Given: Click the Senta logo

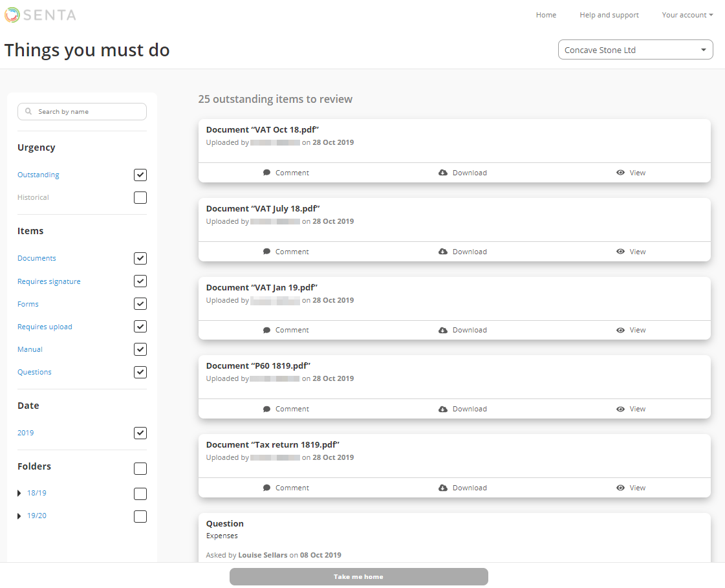Looking at the screenshot, I should pos(40,14).
